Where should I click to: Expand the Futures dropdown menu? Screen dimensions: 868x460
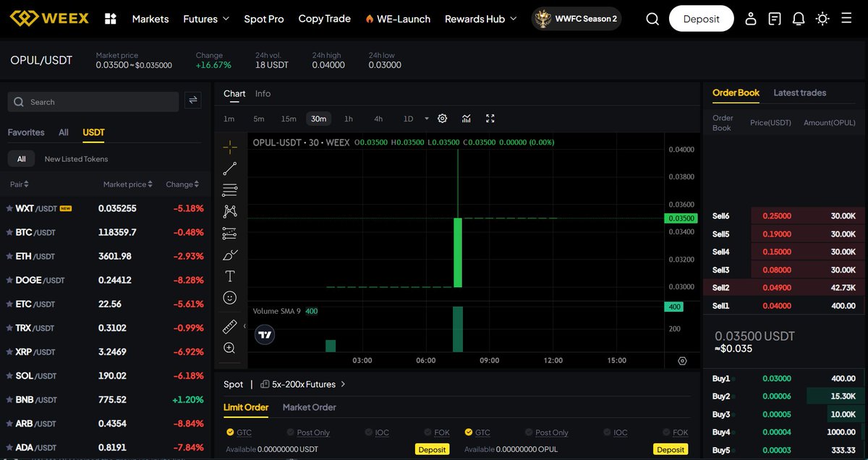point(206,19)
